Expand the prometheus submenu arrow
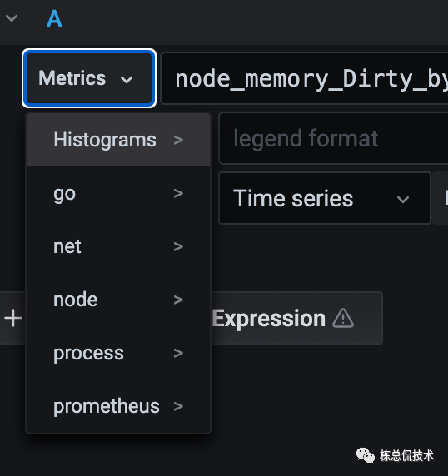 (178, 406)
